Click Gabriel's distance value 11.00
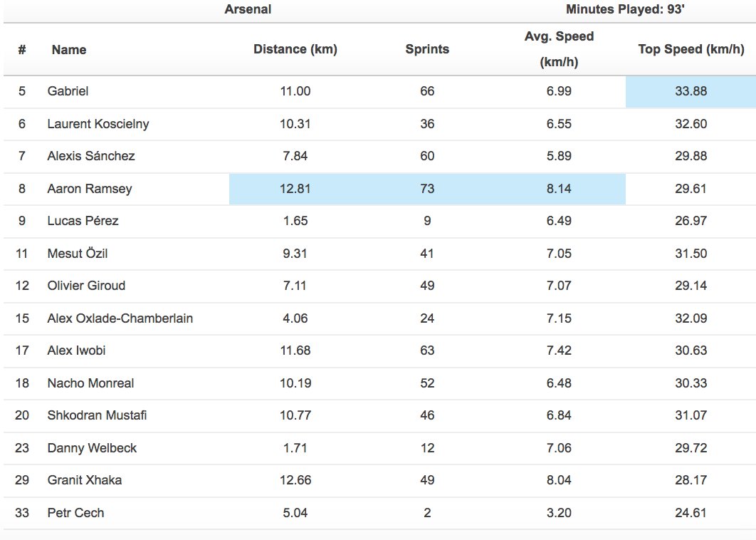 tap(295, 91)
